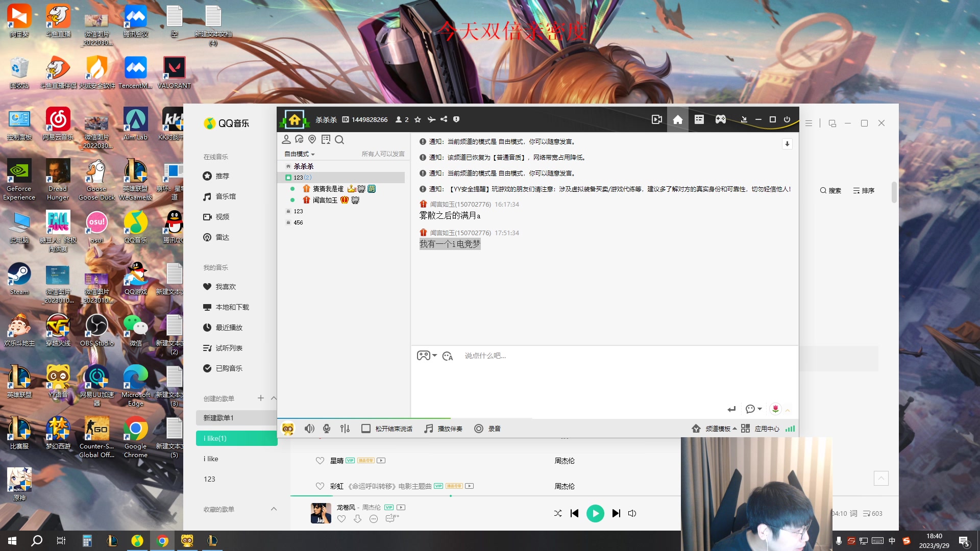Add new playlist with plus button
The image size is (980, 551).
point(261,398)
